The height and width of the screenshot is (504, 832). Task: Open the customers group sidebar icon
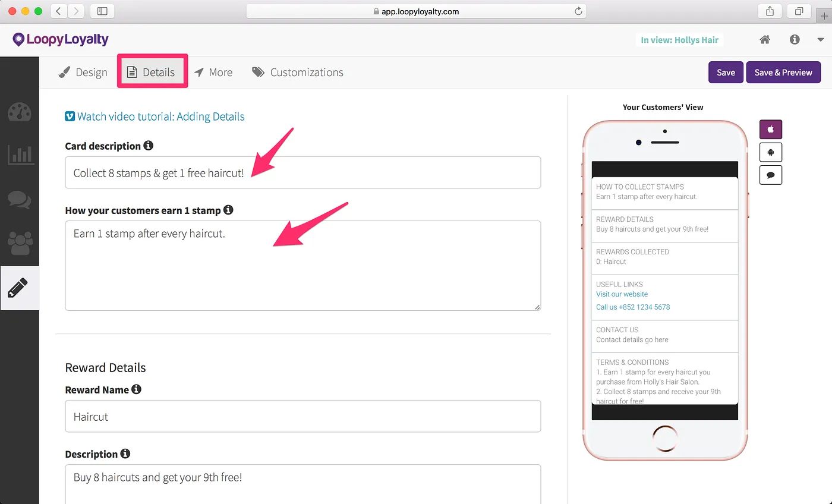point(20,243)
